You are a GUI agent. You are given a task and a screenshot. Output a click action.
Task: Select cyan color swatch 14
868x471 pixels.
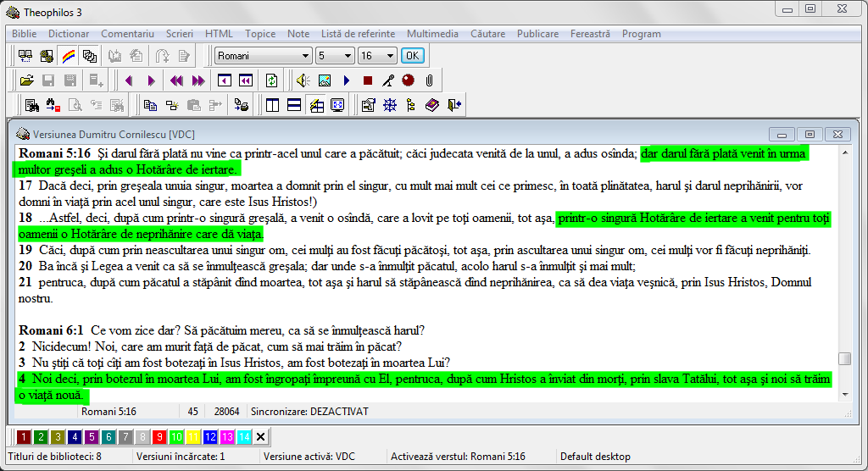244,437
